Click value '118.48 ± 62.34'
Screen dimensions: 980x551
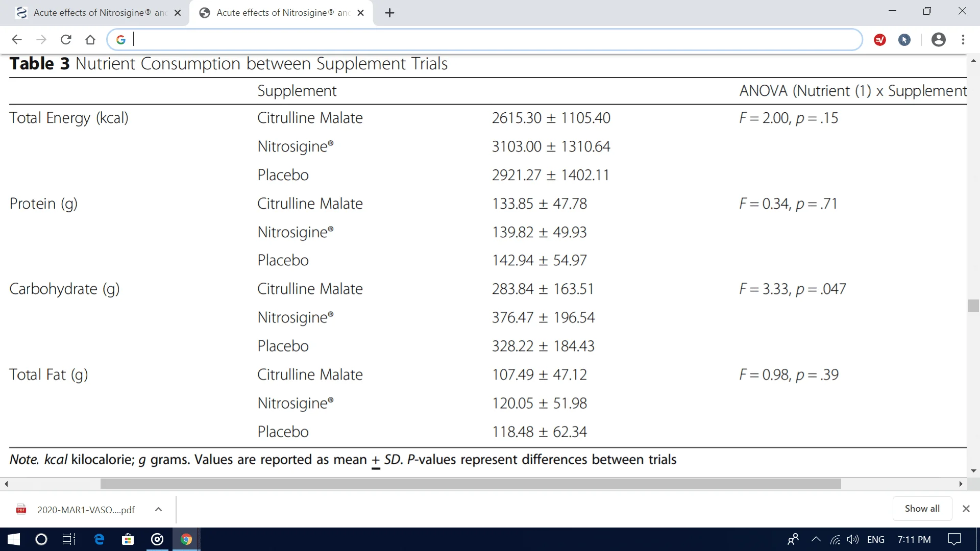(540, 432)
